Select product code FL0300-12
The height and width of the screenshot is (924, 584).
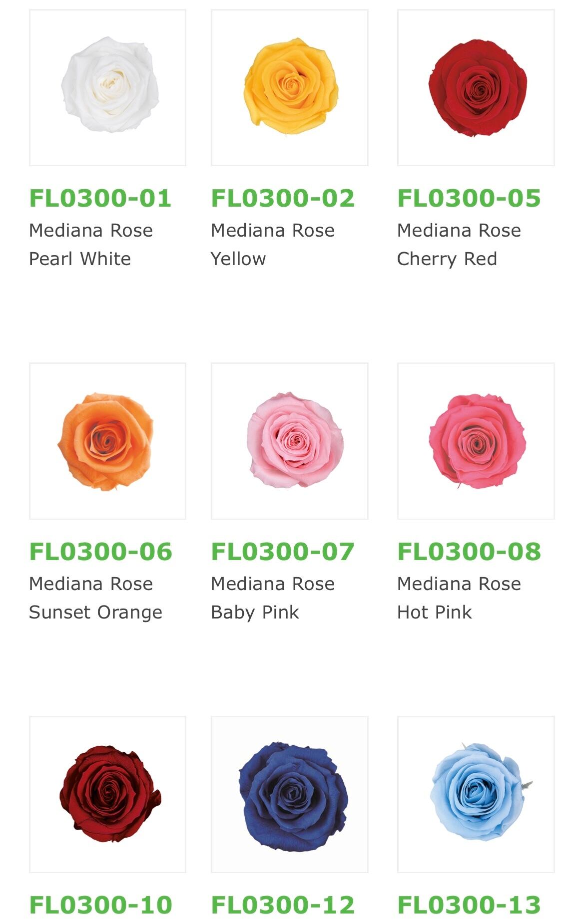point(283,905)
